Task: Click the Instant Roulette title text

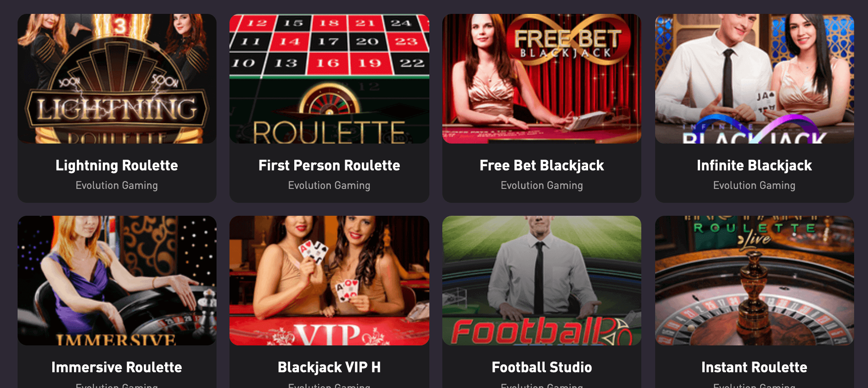Action: tap(755, 367)
